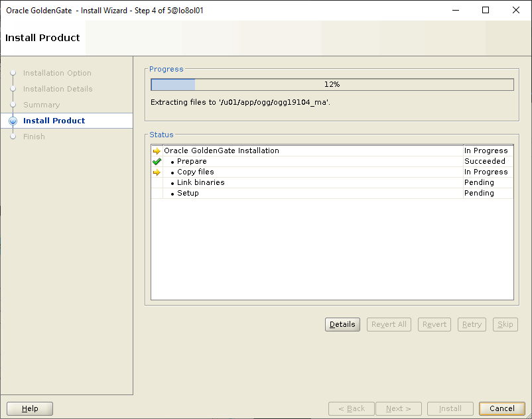Maximize the Install Wizard window
This screenshot has height=419, width=532.
point(486,11)
